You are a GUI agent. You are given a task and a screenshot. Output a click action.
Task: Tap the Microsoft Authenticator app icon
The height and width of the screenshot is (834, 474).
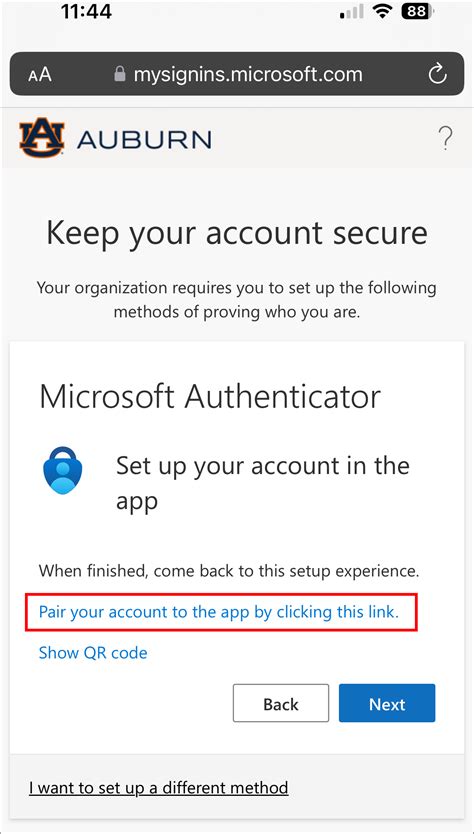point(64,470)
